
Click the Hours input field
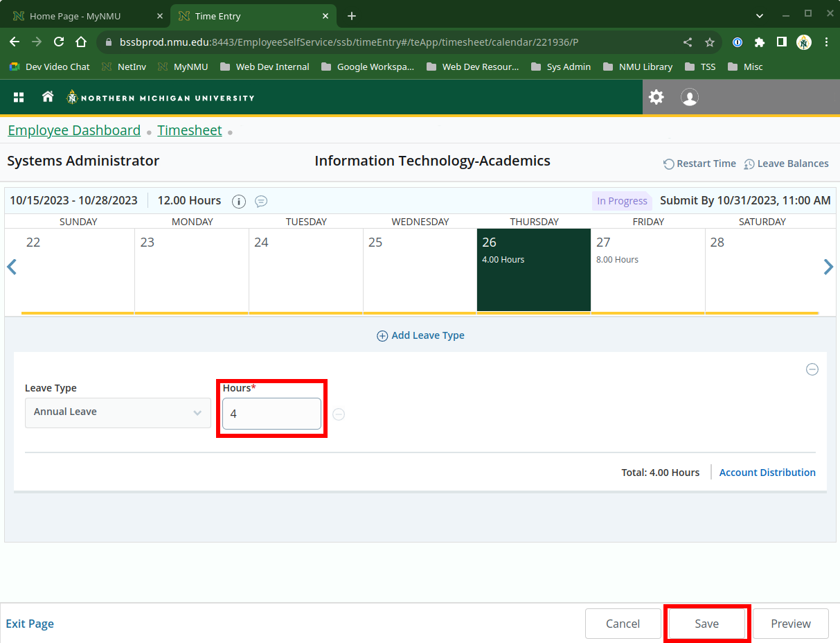[271, 414]
